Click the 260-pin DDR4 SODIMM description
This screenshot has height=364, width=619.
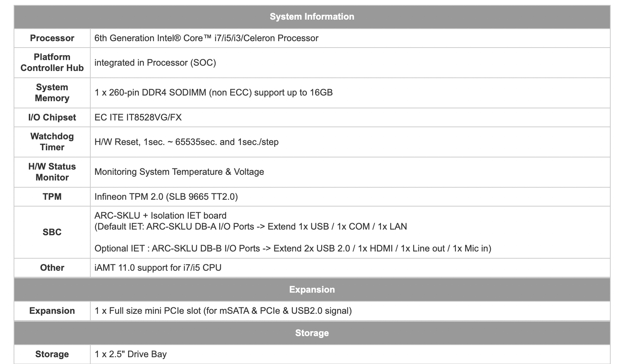(214, 93)
